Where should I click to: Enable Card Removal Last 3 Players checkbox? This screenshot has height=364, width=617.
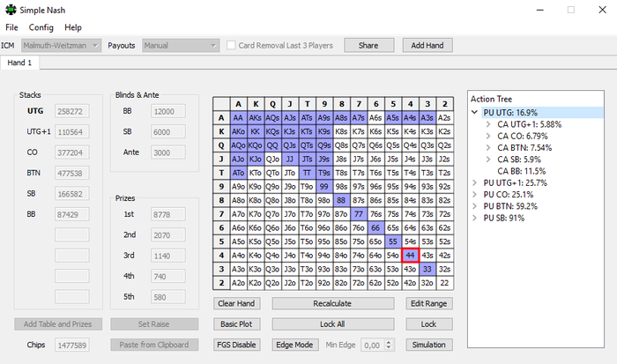(x=232, y=45)
